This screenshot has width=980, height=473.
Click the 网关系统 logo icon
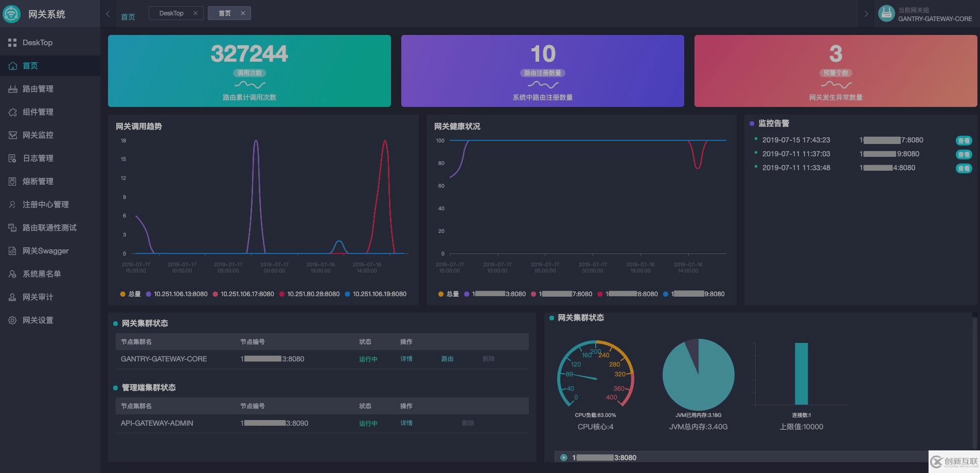point(11,14)
